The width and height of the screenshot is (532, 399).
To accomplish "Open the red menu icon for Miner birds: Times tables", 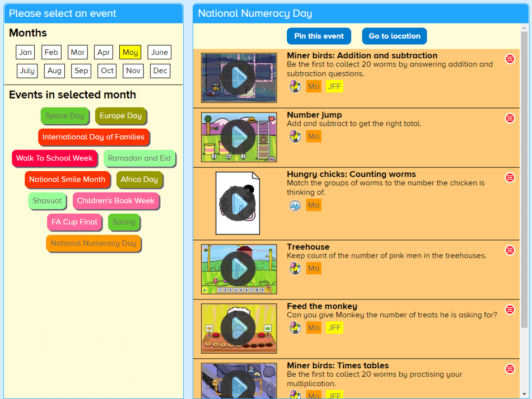I will [510, 369].
